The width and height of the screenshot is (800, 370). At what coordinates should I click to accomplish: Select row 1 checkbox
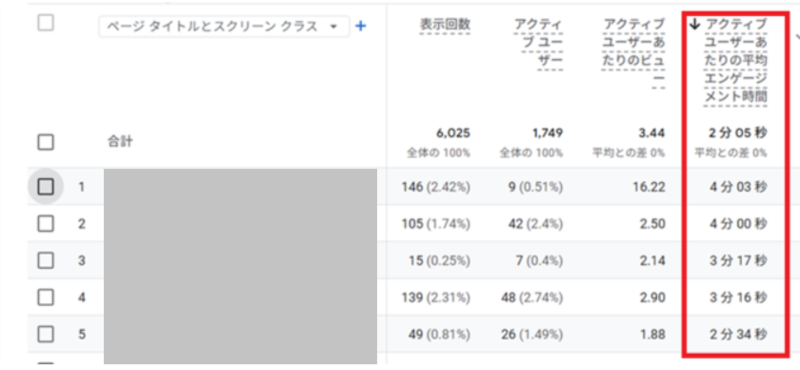[46, 187]
